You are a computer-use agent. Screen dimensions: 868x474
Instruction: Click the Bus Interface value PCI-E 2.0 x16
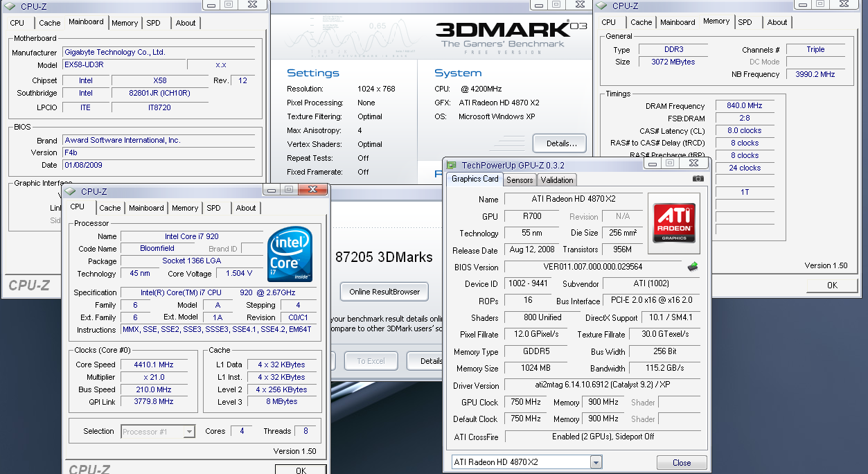pyautogui.click(x=651, y=301)
